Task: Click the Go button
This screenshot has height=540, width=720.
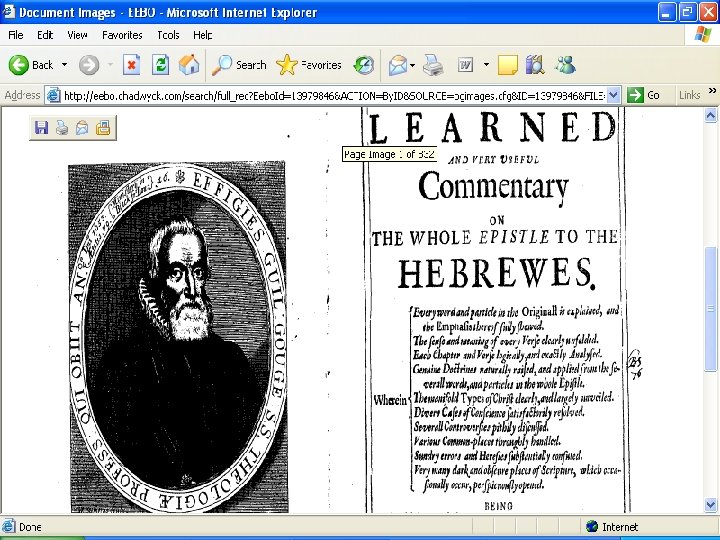Action: [643, 96]
